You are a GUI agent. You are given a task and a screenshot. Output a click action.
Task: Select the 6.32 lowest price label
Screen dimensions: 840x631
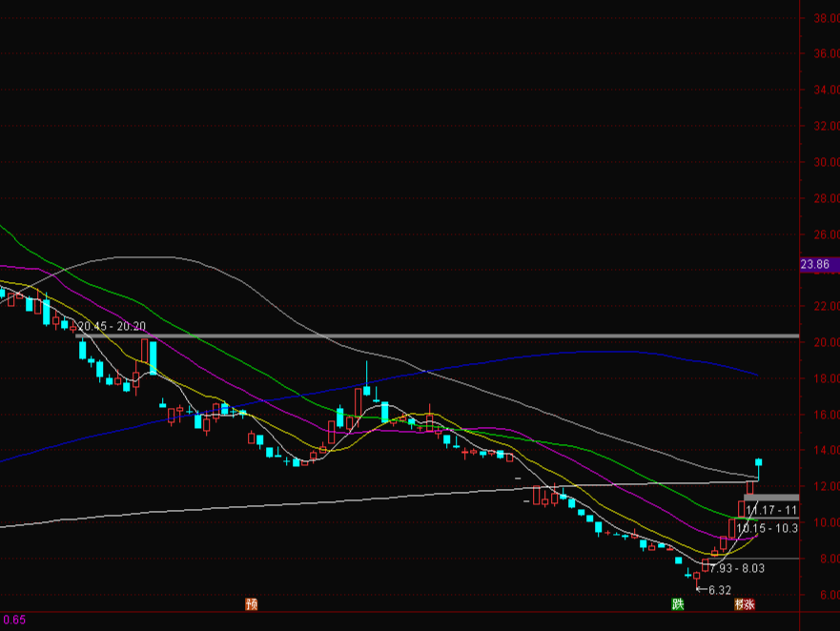click(x=720, y=590)
